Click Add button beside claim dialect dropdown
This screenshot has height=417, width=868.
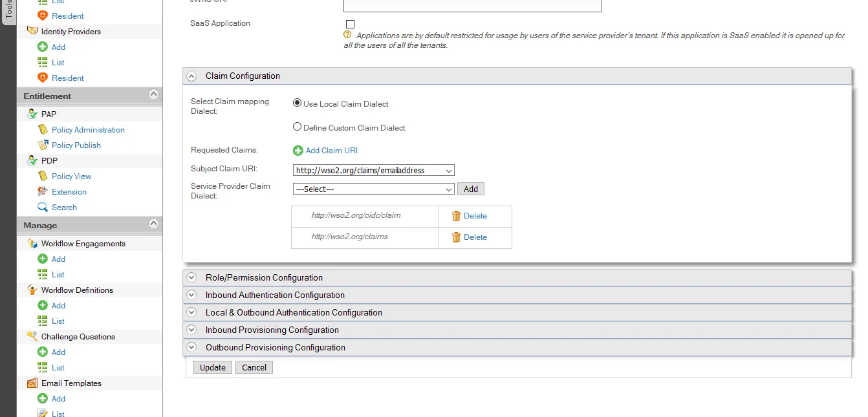(x=471, y=189)
